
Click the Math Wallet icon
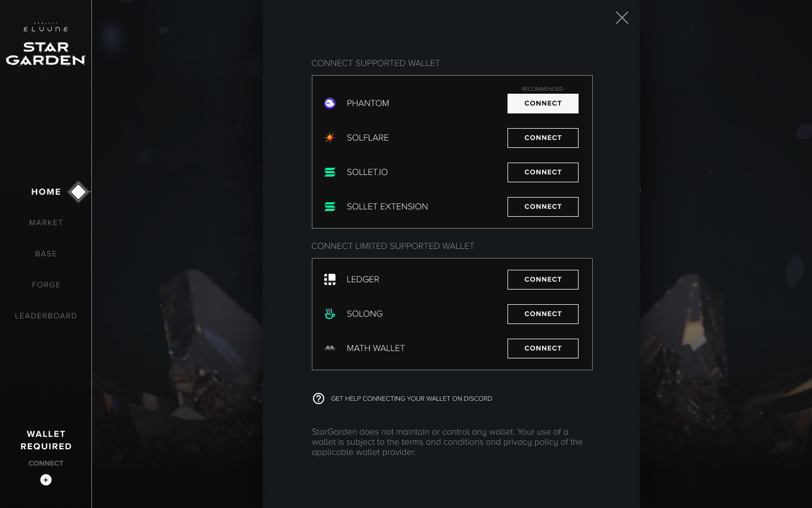tap(330, 348)
